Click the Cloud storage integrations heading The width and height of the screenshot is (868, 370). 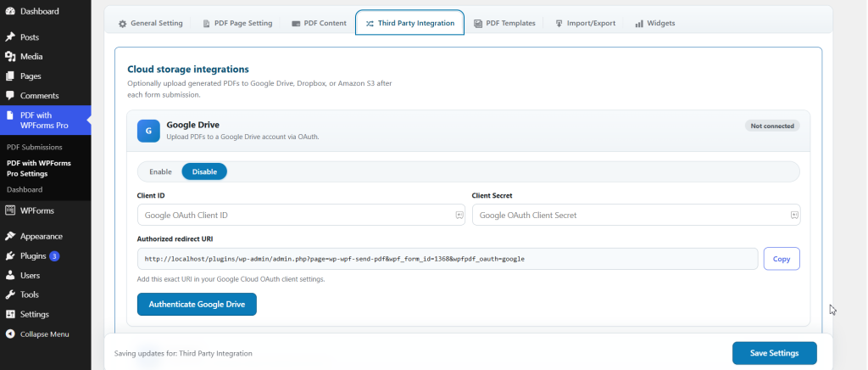188,70
